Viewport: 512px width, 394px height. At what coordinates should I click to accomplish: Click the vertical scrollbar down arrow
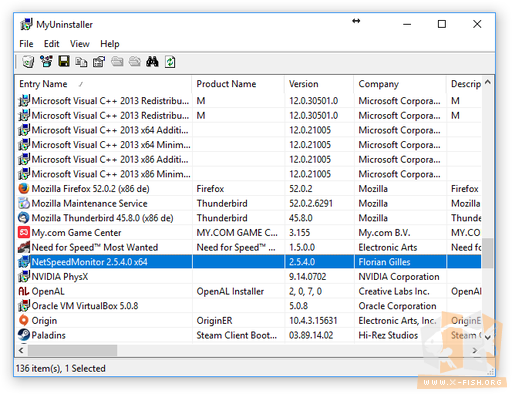pos(488,337)
